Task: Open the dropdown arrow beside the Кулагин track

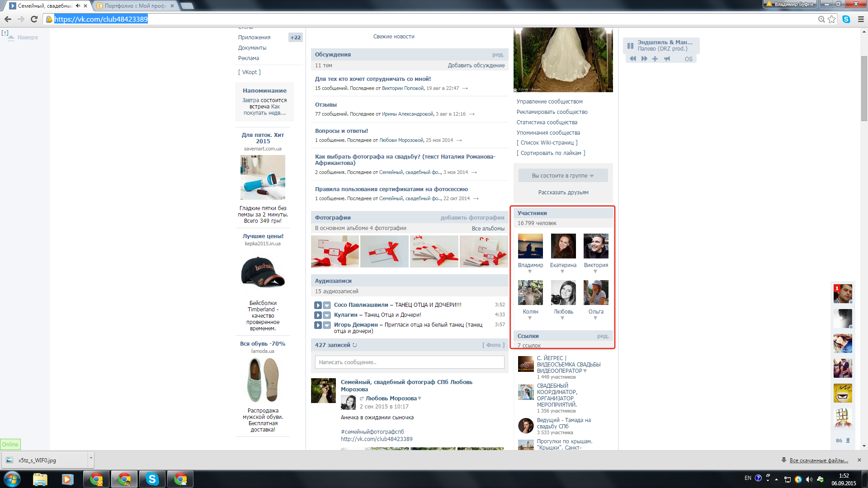Action: (327, 315)
